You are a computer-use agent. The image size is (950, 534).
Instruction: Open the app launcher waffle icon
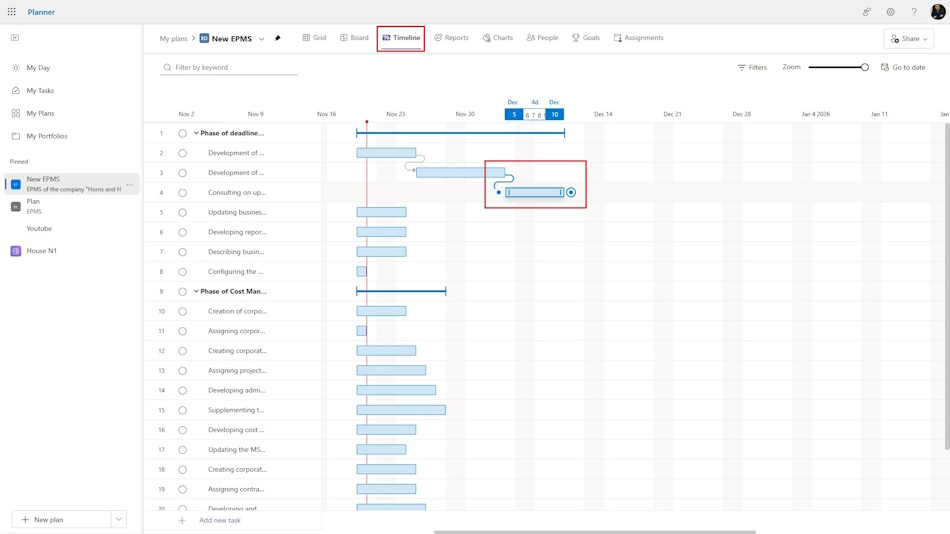tap(12, 12)
